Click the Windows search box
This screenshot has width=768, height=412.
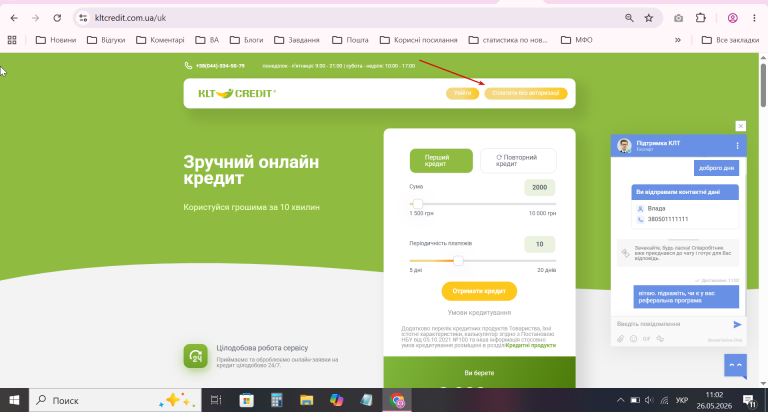115,400
